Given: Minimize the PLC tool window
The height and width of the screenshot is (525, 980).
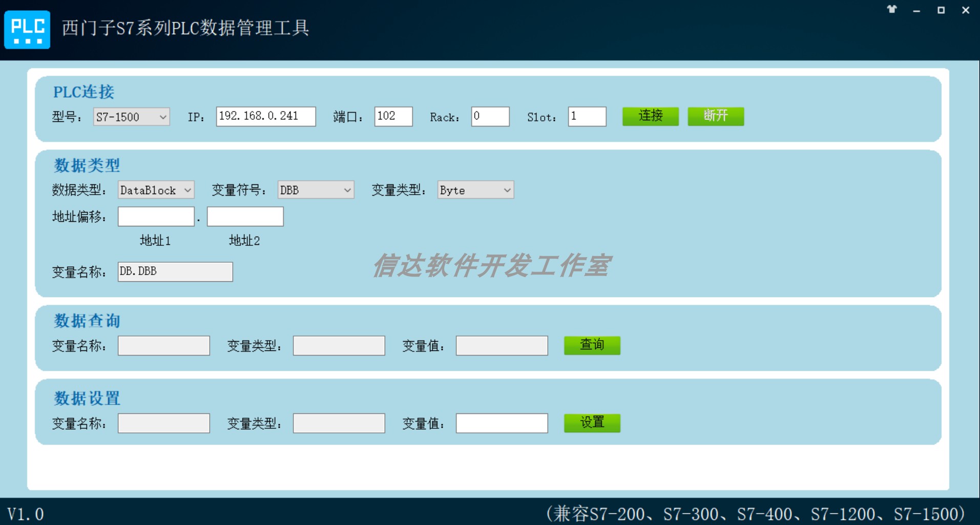Looking at the screenshot, I should (x=916, y=10).
